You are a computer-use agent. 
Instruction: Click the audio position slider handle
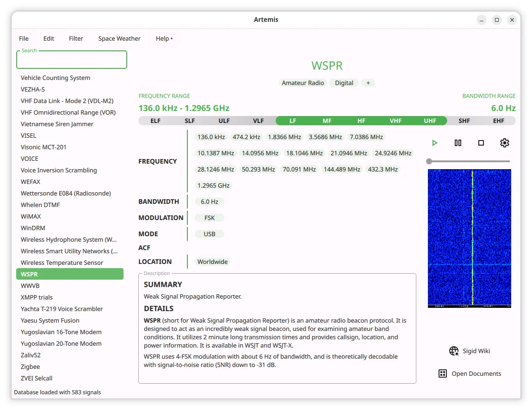[429, 161]
